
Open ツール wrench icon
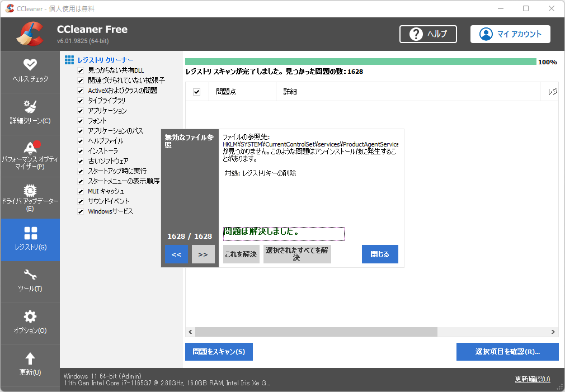coord(30,275)
